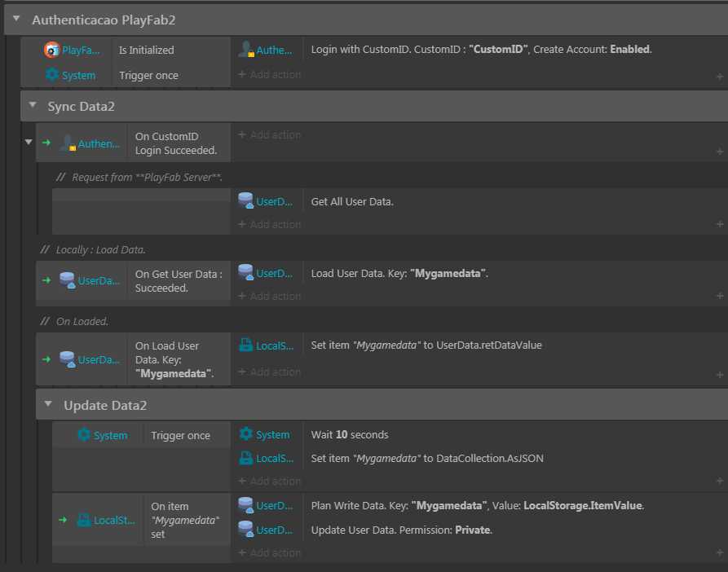Click the System gear icon of Wait 10 seconds
The width and height of the screenshot is (728, 572).
[x=246, y=434]
